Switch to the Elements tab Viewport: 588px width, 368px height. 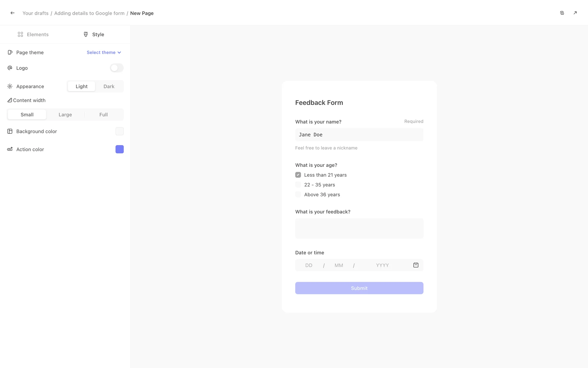click(x=33, y=34)
